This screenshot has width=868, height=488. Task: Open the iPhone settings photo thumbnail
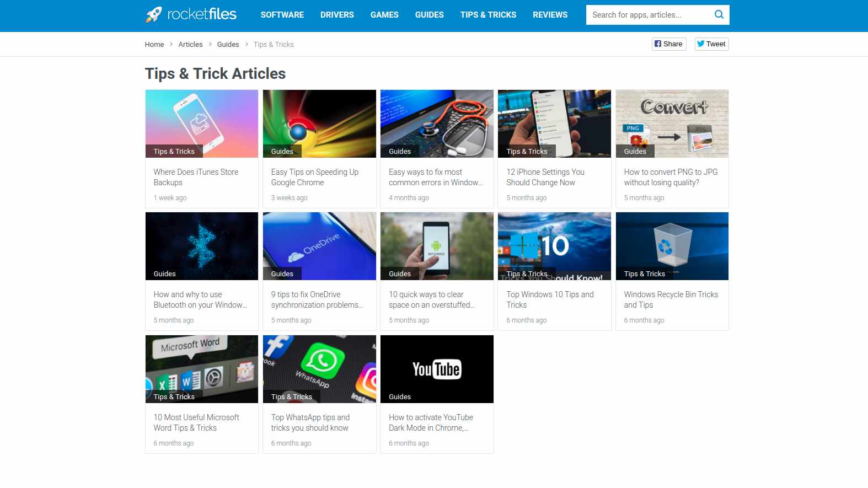[x=554, y=124]
